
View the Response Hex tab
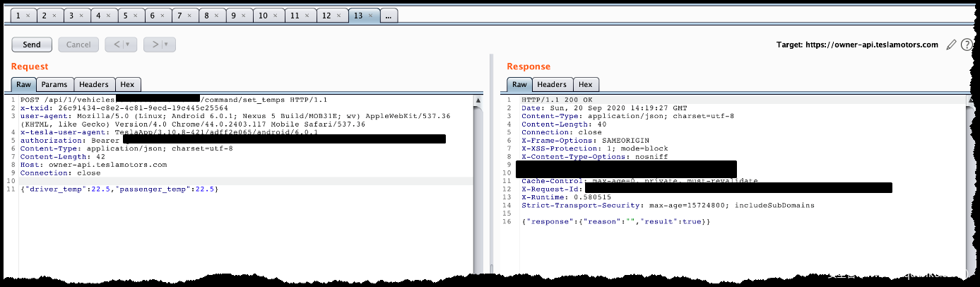point(585,85)
